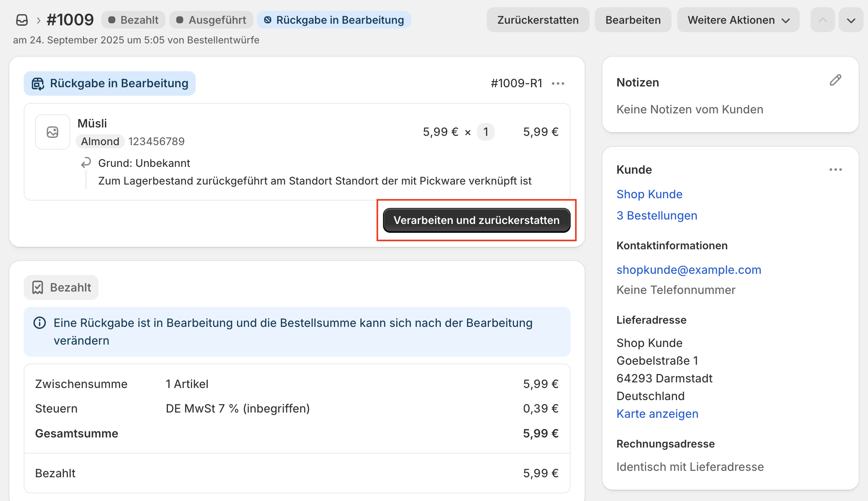
Task: Go to next order with down arrow
Action: pyautogui.click(x=851, y=20)
